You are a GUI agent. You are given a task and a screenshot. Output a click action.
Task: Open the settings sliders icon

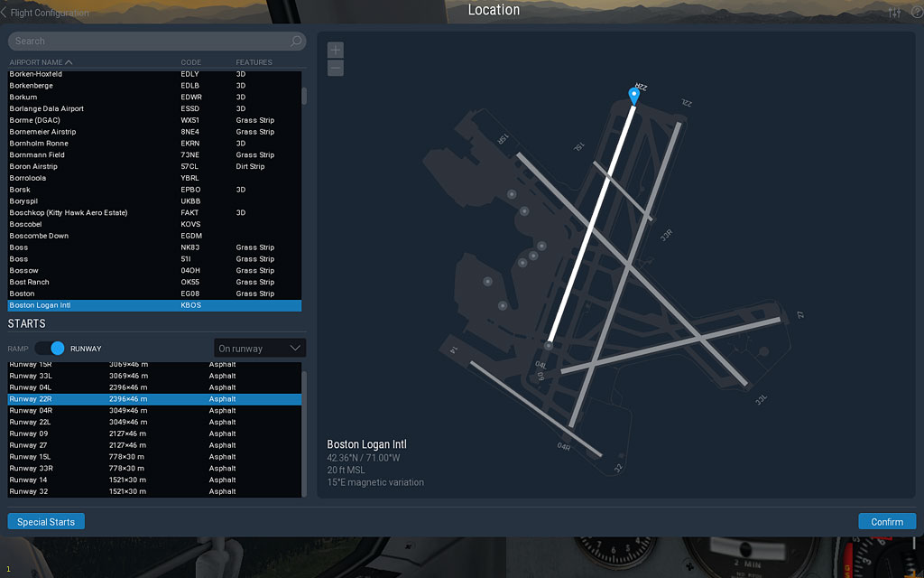click(x=894, y=13)
